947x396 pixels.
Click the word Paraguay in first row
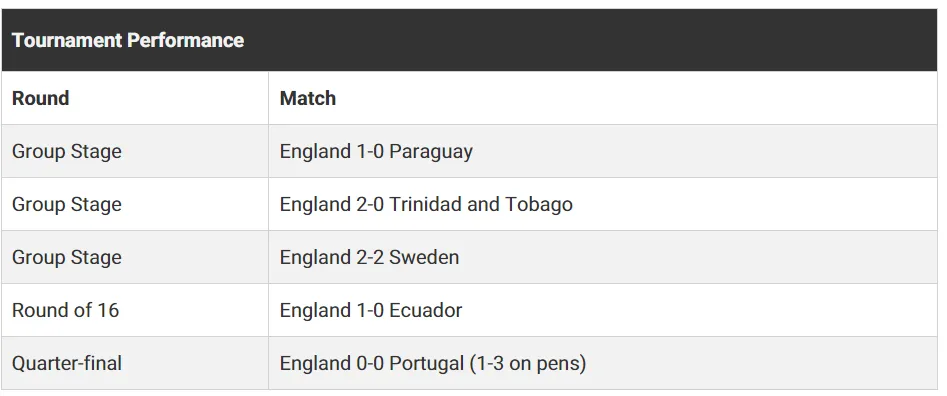click(431, 152)
